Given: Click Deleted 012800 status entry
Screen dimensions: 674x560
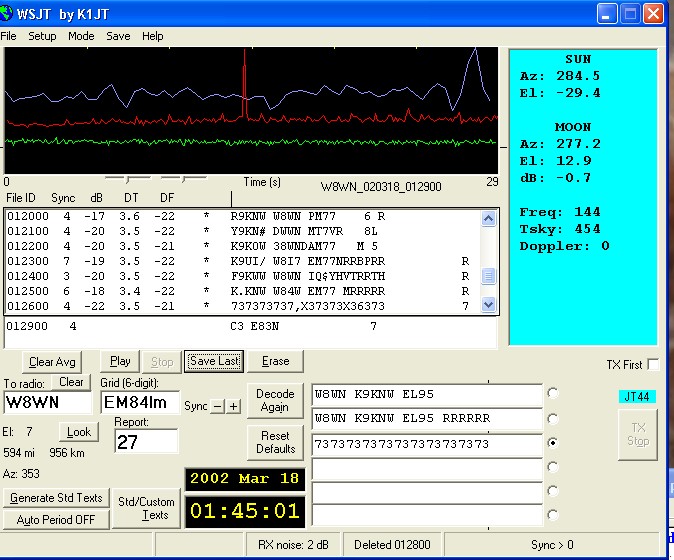Looking at the screenshot, I should (x=392, y=545).
